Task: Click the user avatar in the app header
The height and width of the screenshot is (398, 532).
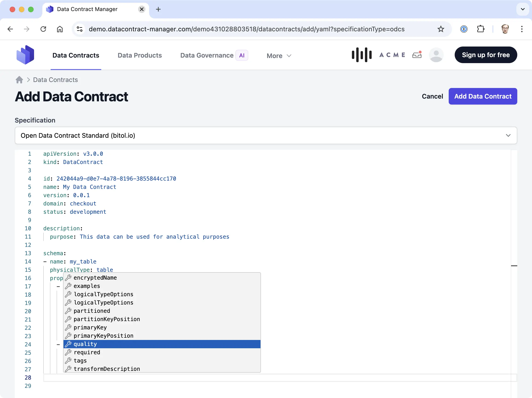Action: (x=436, y=55)
